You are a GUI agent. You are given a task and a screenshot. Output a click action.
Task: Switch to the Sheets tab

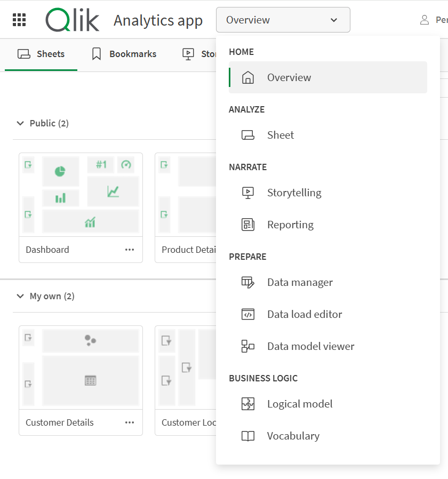point(41,54)
